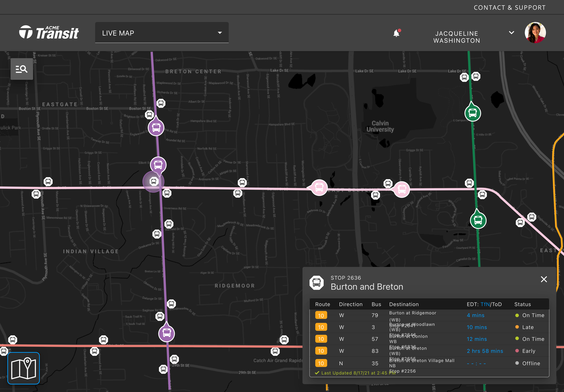Image resolution: width=564 pixels, height=392 pixels.
Task: Click the bus stop near Barfield Dr SE
Action: (x=169, y=224)
